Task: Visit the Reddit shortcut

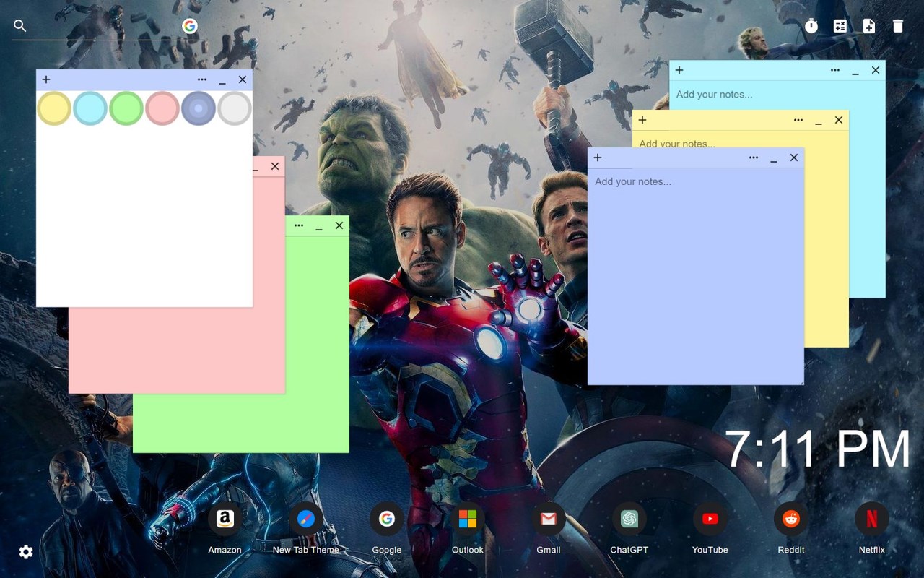Action: pyautogui.click(x=791, y=519)
